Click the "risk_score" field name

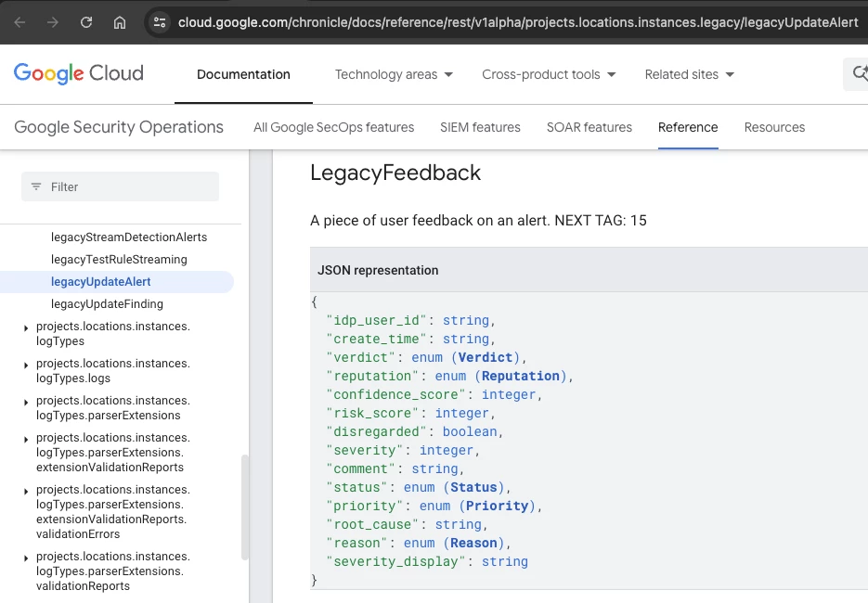tap(372, 413)
